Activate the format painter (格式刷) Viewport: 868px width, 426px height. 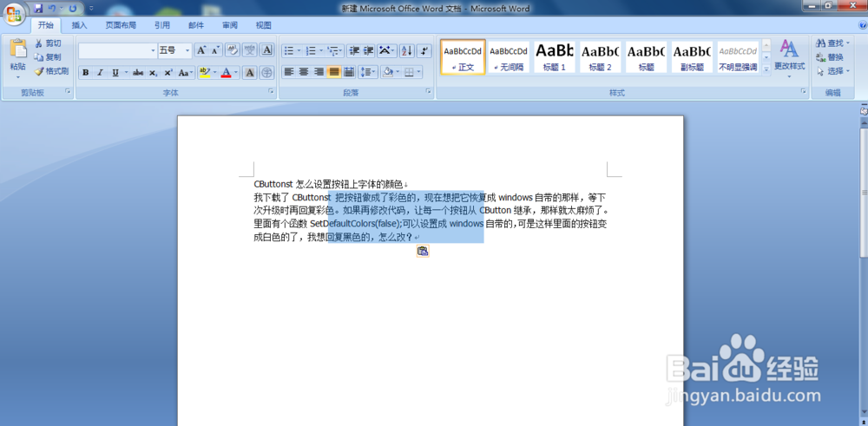(51, 71)
